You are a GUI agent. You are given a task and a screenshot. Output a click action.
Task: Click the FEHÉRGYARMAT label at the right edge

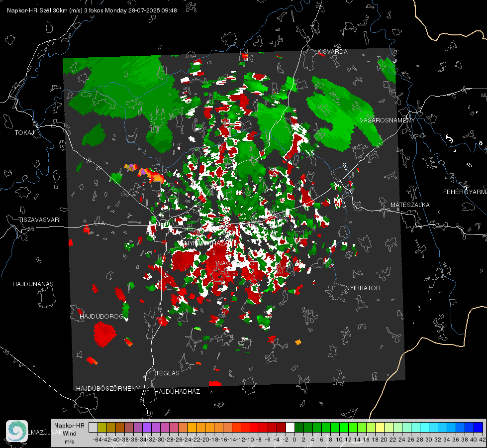point(465,192)
